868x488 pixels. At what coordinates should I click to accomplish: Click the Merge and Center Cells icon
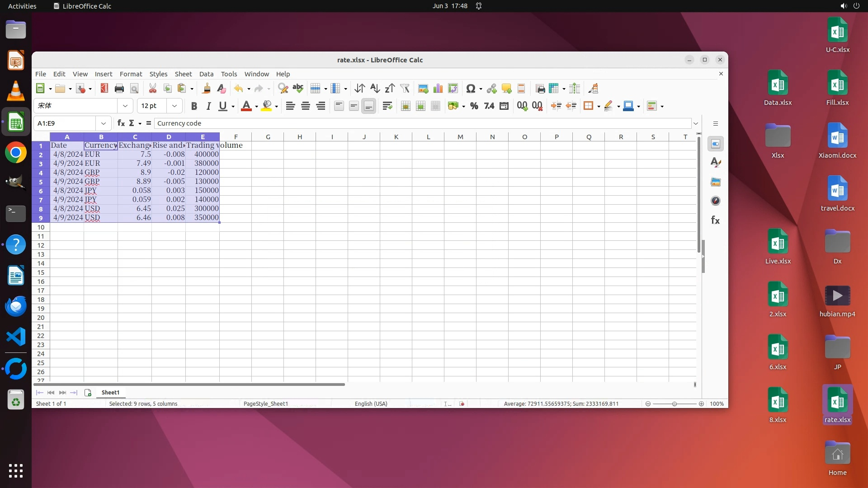coord(406,106)
